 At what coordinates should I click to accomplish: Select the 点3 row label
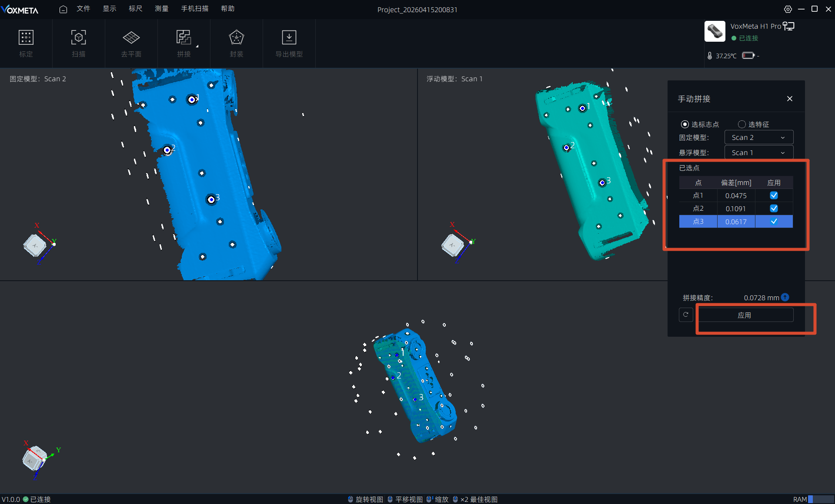tap(698, 222)
